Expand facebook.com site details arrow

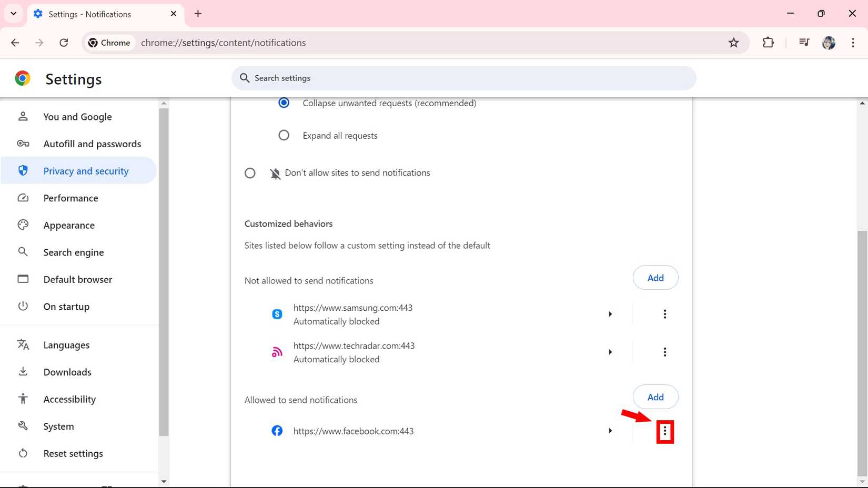[610, 431]
